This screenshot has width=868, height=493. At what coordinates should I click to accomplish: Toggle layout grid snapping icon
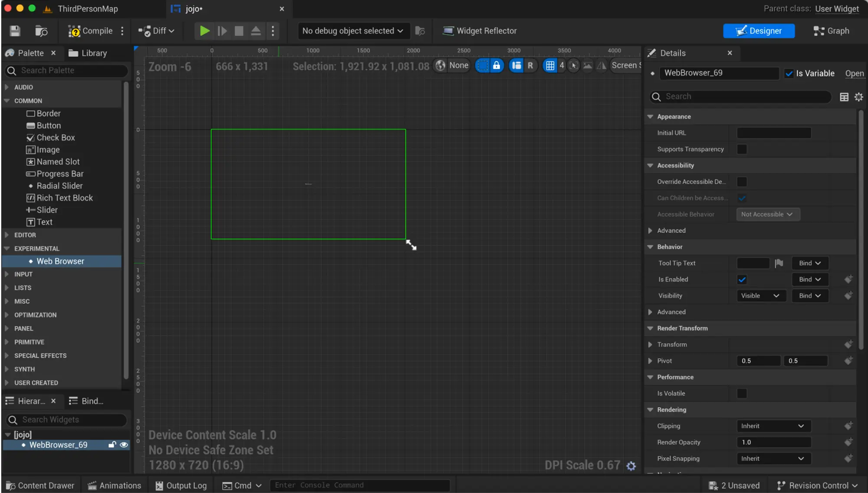click(x=550, y=65)
